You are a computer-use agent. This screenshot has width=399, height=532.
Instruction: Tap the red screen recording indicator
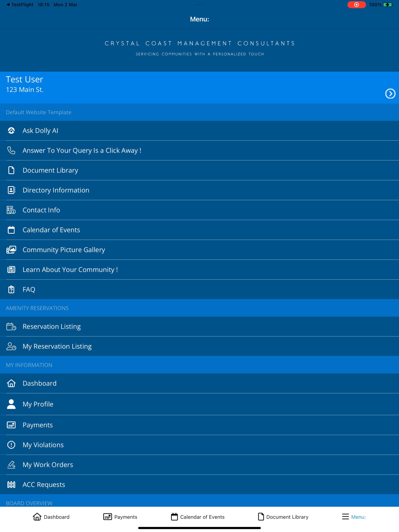tap(356, 4)
